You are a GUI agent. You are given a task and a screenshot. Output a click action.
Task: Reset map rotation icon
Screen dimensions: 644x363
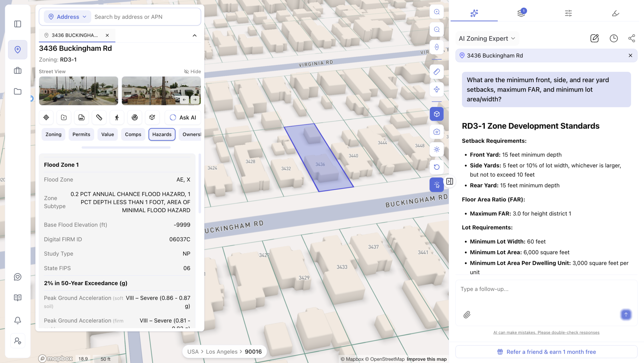tap(437, 167)
